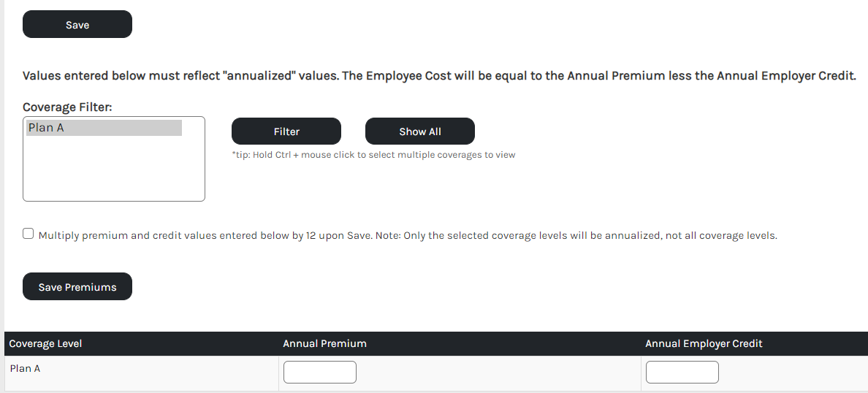Click the 'Note: Only the selected coverage levels' text
This screenshot has width=868, height=393.
(577, 236)
